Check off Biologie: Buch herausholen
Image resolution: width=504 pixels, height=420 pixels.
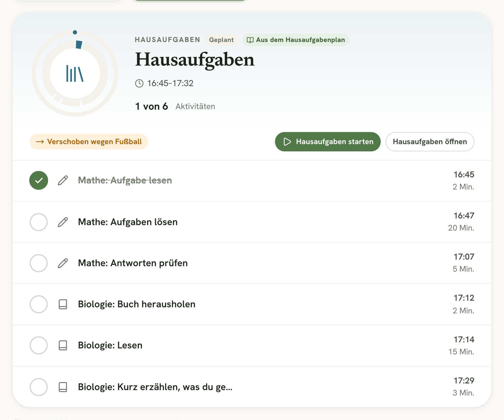[39, 304]
